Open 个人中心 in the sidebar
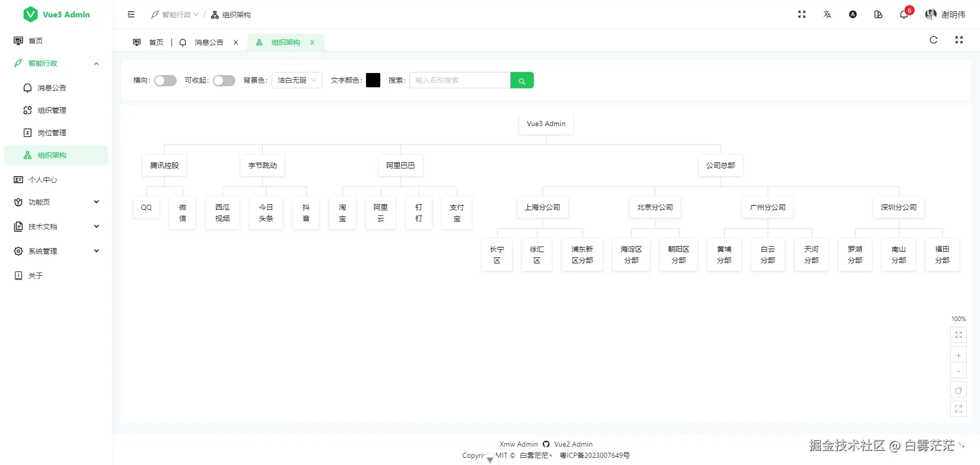This screenshot has height=465, width=980. point(56,180)
